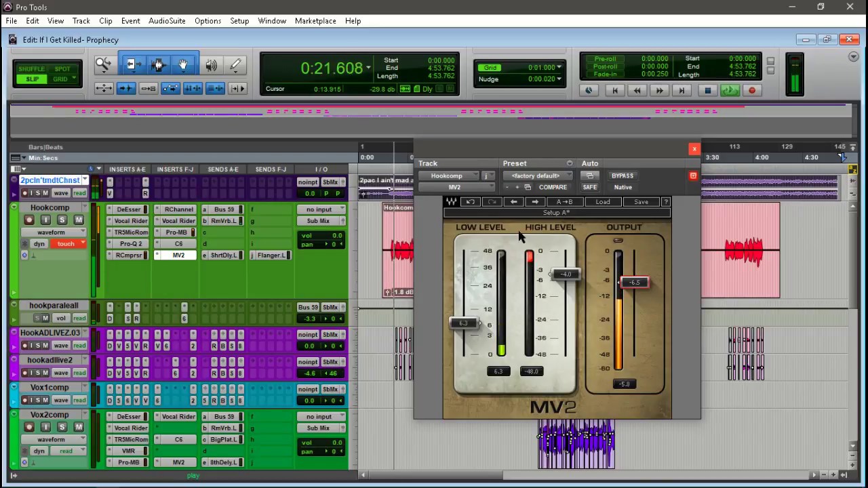This screenshot has height=488, width=868.
Task: Click MV2 High Level fader handle
Action: coord(566,274)
